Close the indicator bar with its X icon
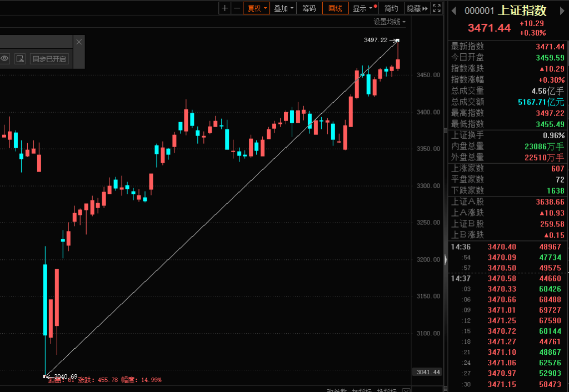The image size is (569, 392). click(406, 390)
